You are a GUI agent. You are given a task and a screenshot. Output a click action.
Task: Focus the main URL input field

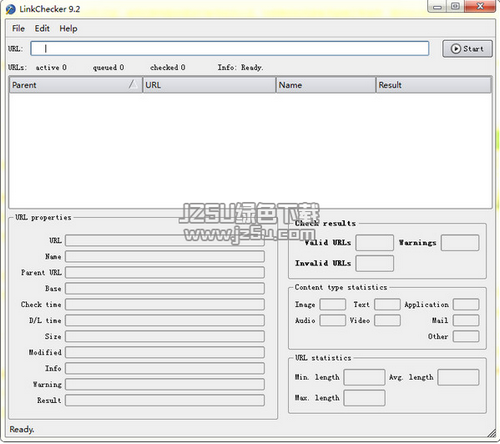tap(230, 49)
